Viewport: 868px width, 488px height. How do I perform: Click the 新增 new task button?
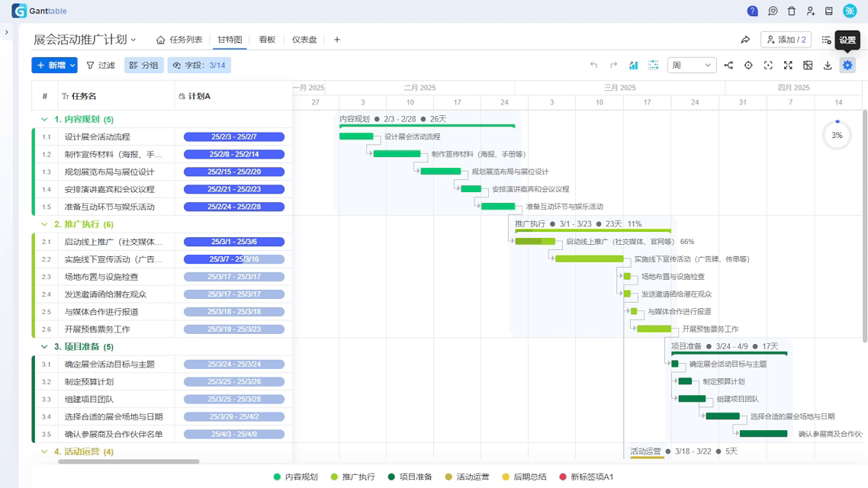tap(50, 65)
